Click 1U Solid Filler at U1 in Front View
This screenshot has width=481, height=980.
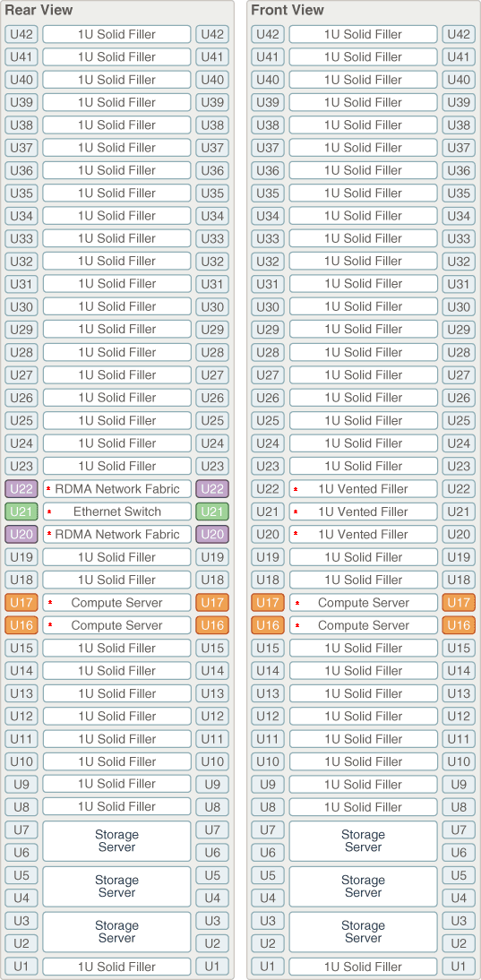click(363, 967)
